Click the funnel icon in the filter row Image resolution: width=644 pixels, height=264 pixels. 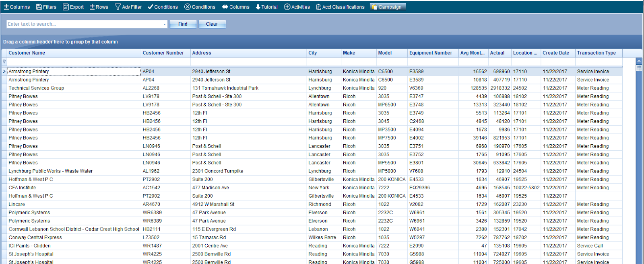point(4,61)
